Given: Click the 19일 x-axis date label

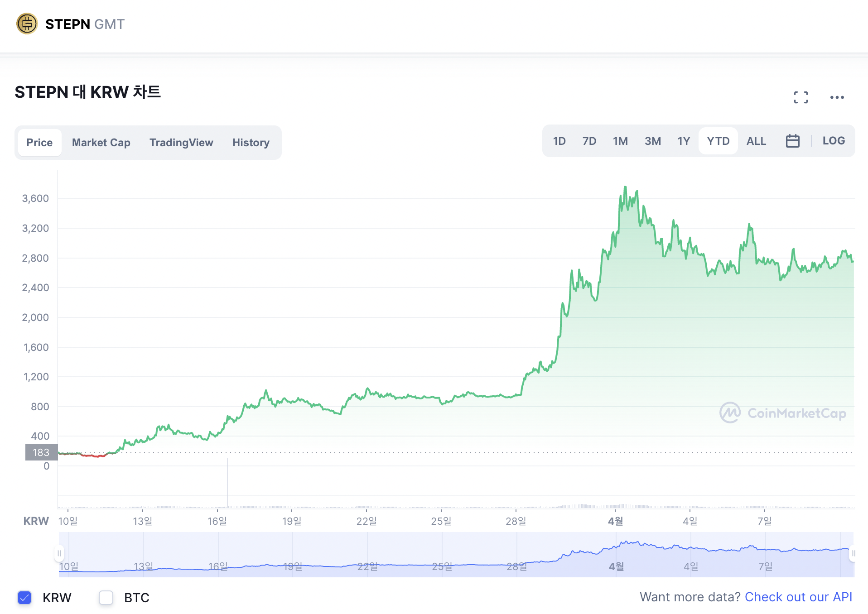Looking at the screenshot, I should pyautogui.click(x=292, y=521).
